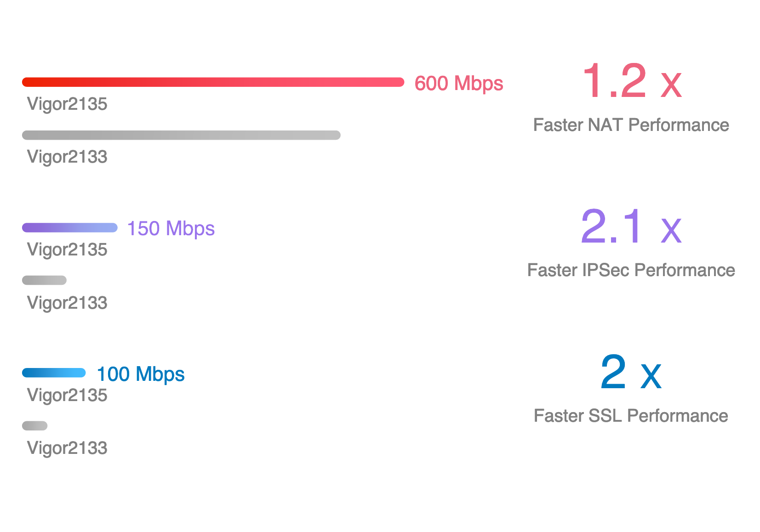Select the 100 Mbps label
The width and height of the screenshot is (760, 532).
pyautogui.click(x=141, y=374)
